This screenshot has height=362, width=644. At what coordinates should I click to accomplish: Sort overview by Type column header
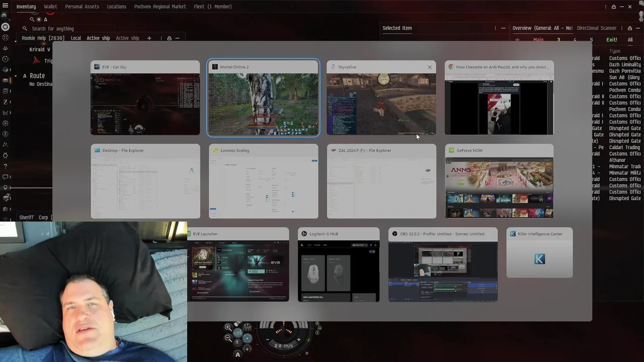pyautogui.click(x=615, y=51)
